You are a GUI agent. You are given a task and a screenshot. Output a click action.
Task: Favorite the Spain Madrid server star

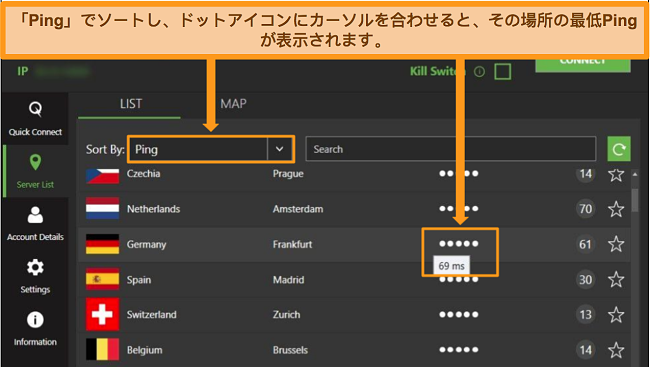point(616,280)
